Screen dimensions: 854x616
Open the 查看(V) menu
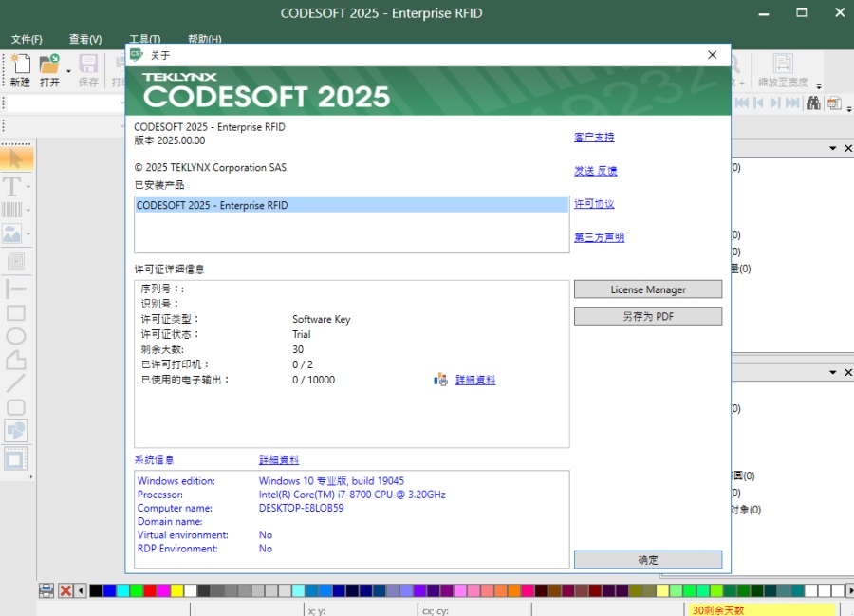tap(85, 39)
